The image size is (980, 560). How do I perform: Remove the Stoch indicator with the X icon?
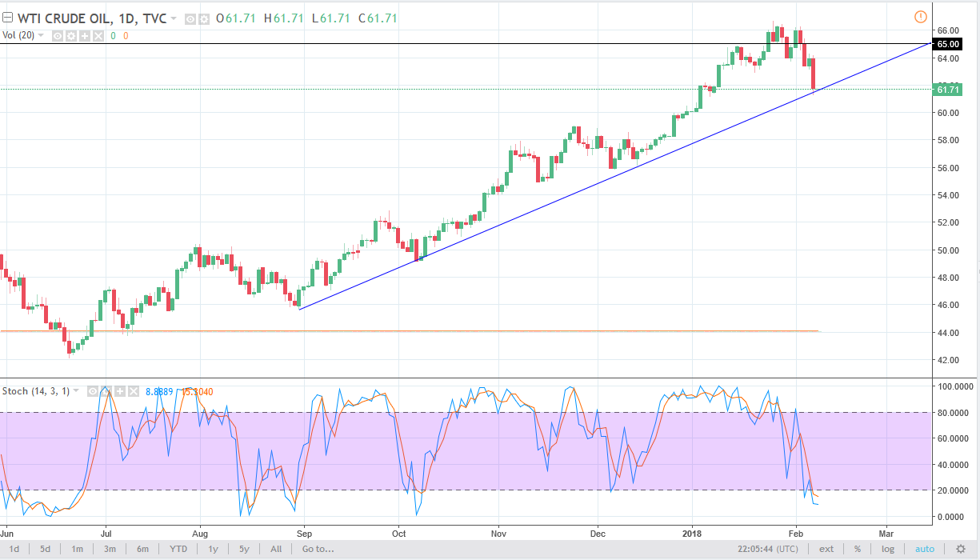[x=133, y=391]
